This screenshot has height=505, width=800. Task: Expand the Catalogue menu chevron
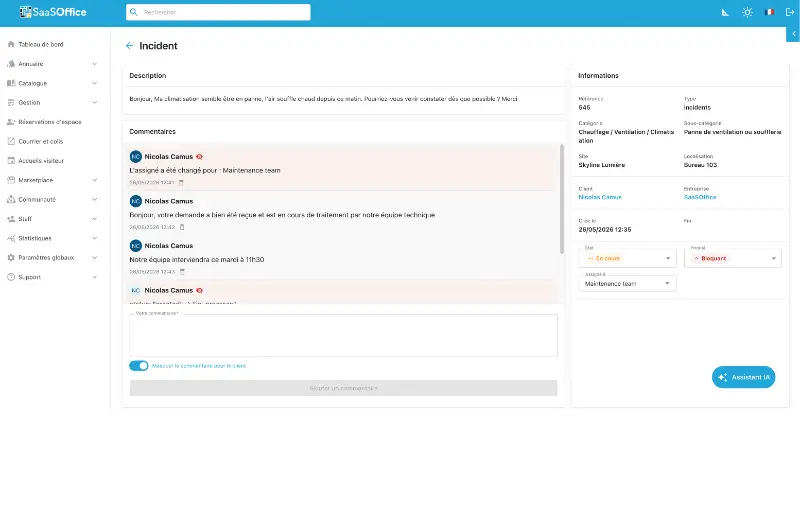click(x=94, y=83)
